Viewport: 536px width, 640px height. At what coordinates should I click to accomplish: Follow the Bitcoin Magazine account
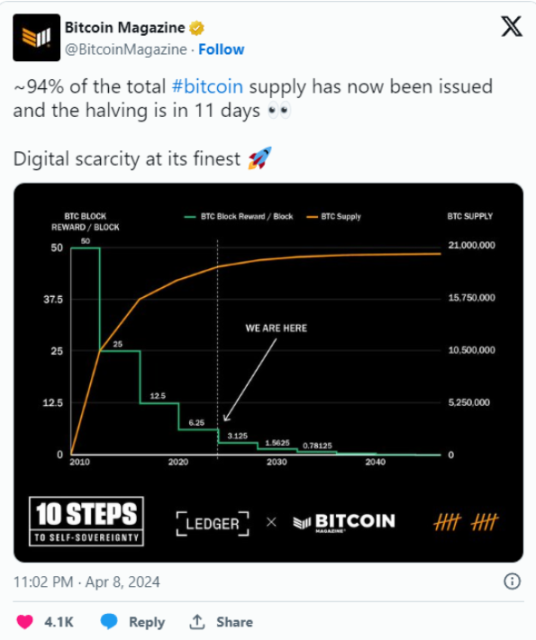pos(221,49)
